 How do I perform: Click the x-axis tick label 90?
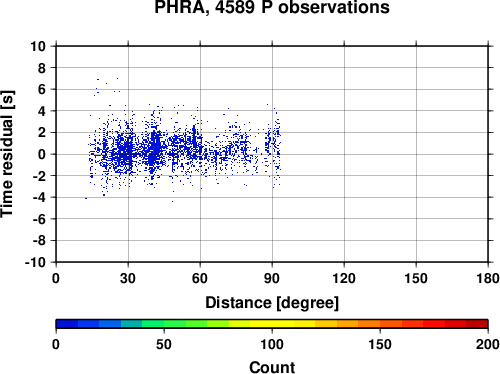click(272, 278)
